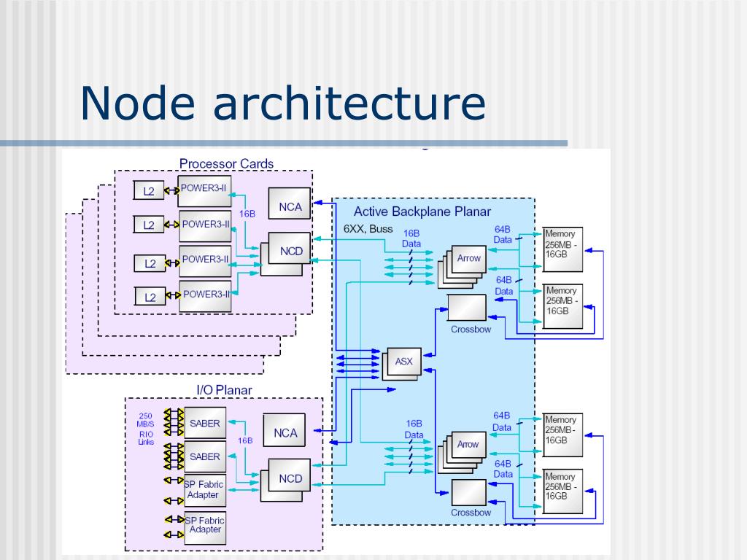Select the "16B" label in I/O Planar

point(245,440)
